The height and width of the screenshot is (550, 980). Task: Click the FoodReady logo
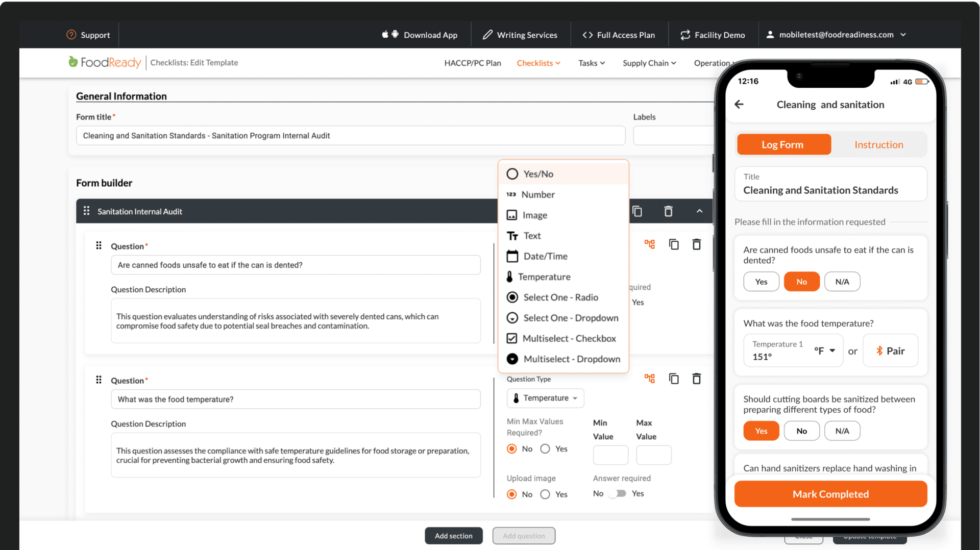point(104,62)
